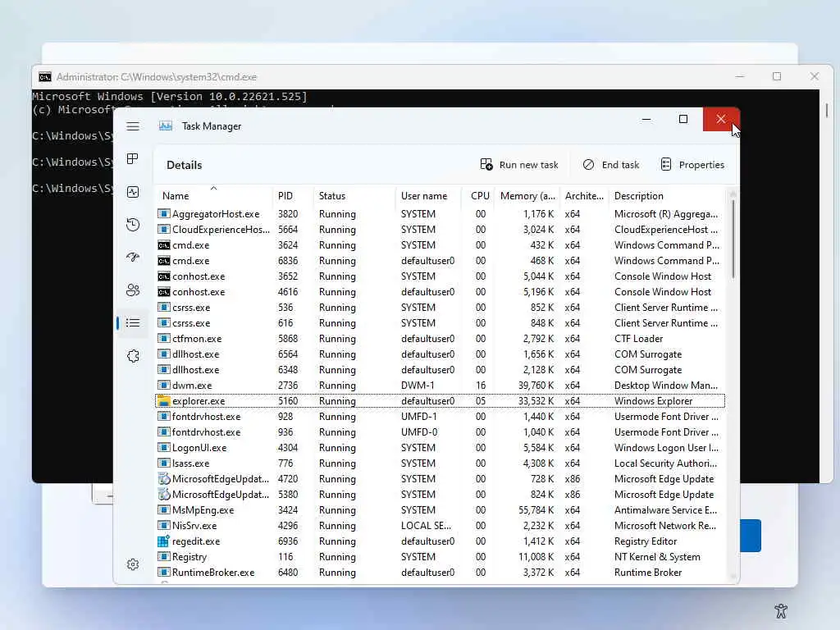Click the regedit.exe registry icon
Screen dimensions: 840x630
click(x=164, y=541)
